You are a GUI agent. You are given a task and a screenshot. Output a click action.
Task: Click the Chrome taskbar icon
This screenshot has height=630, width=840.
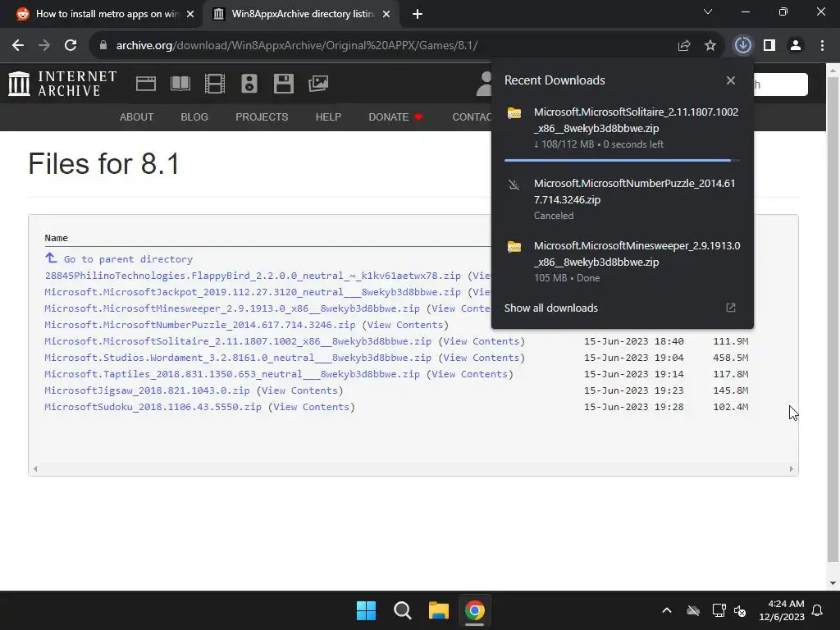[x=475, y=610]
